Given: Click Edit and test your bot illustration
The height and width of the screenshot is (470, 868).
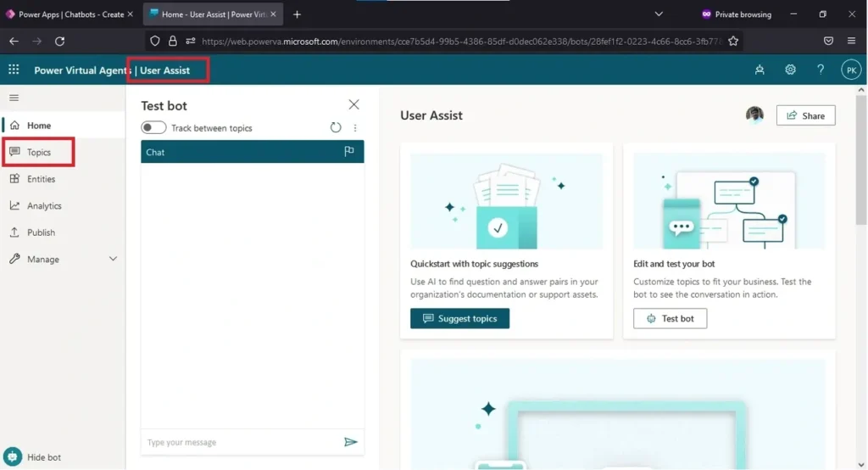Looking at the screenshot, I should coord(729,201).
